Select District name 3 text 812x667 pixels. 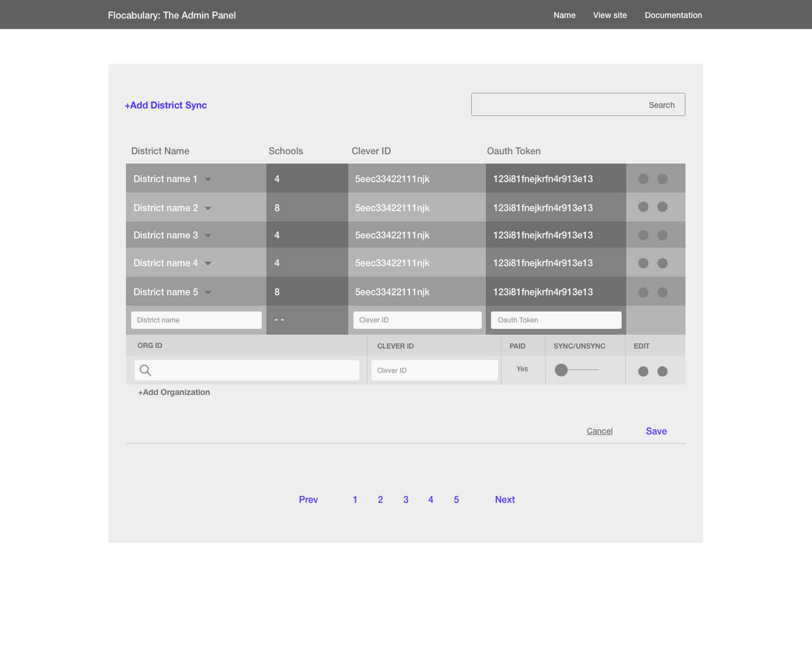pos(165,235)
